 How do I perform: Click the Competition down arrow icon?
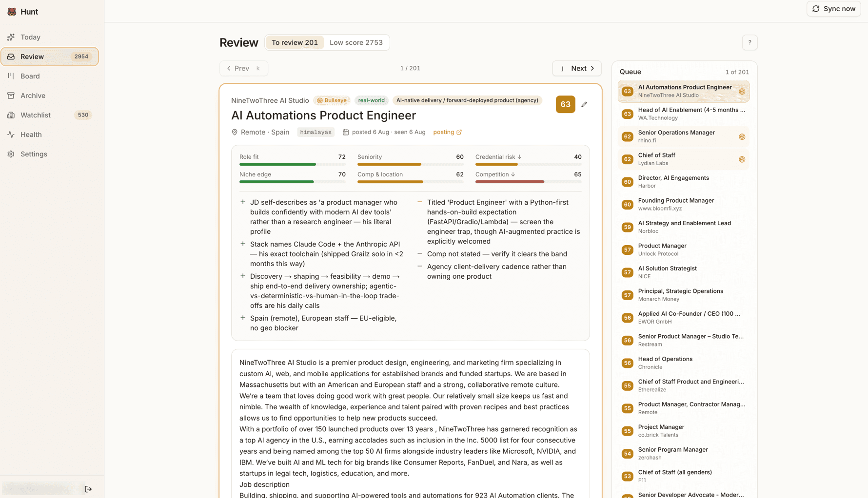[513, 174]
